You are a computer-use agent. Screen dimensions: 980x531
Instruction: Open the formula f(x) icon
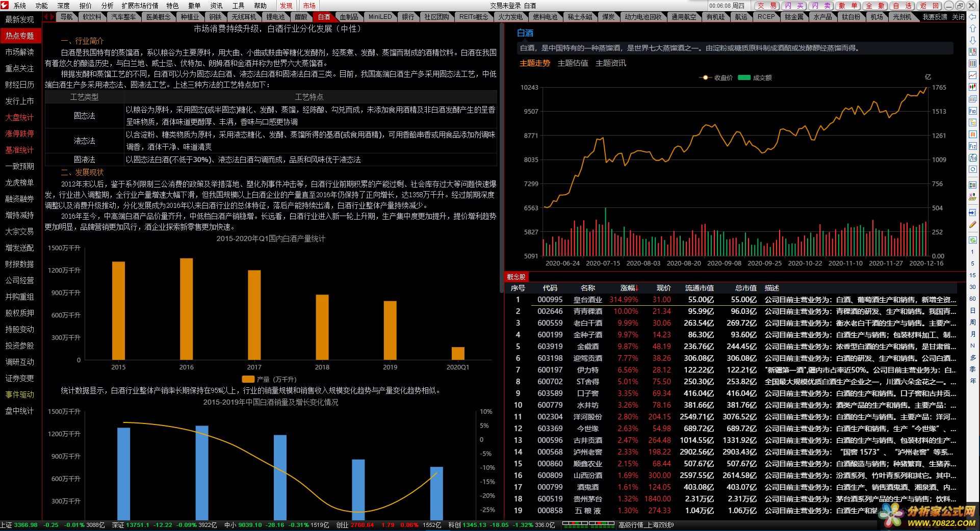973,158
